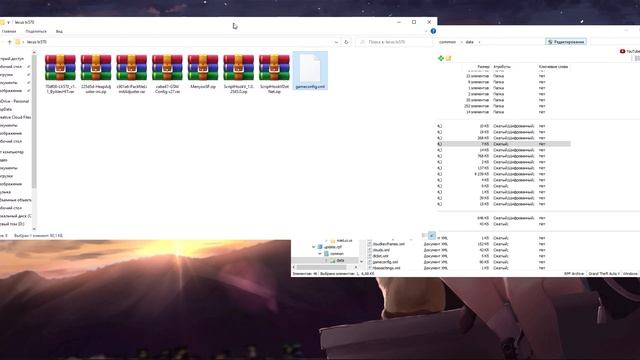Click the lexus lx570 address bar path
This screenshot has height=360, width=640.
[36, 42]
